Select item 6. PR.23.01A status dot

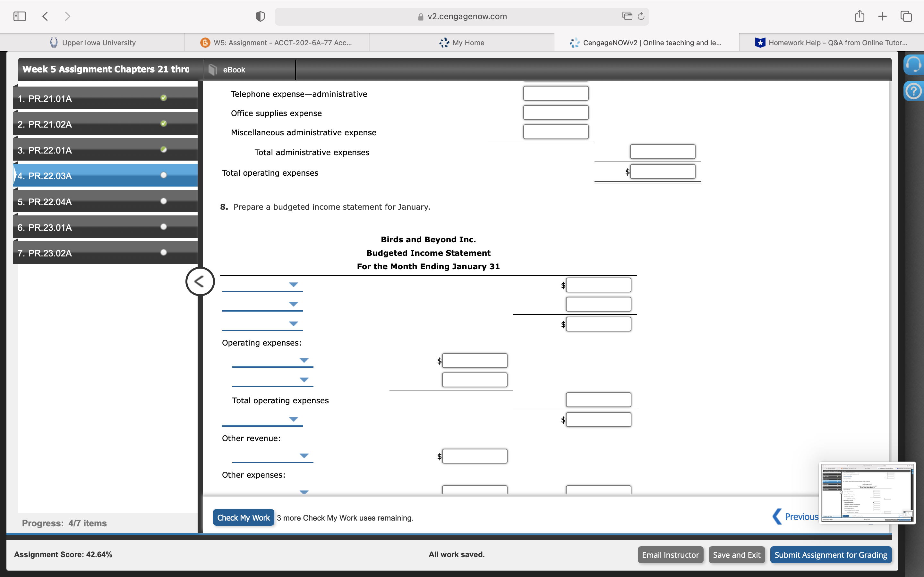[164, 227]
